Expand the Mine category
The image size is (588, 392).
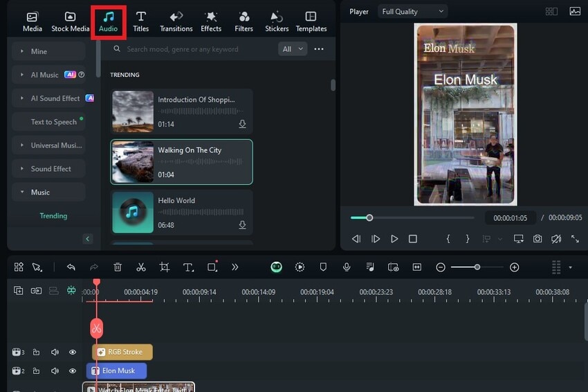coord(48,51)
